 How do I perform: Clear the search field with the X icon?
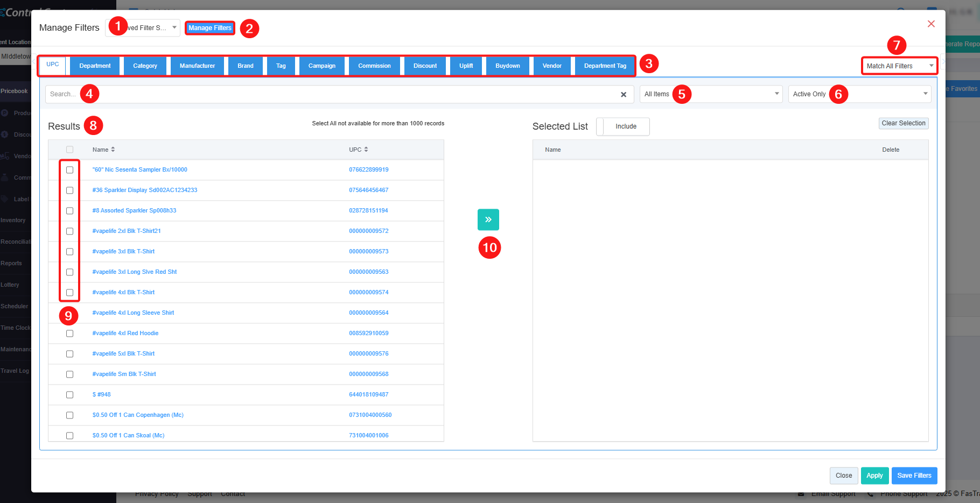(623, 95)
